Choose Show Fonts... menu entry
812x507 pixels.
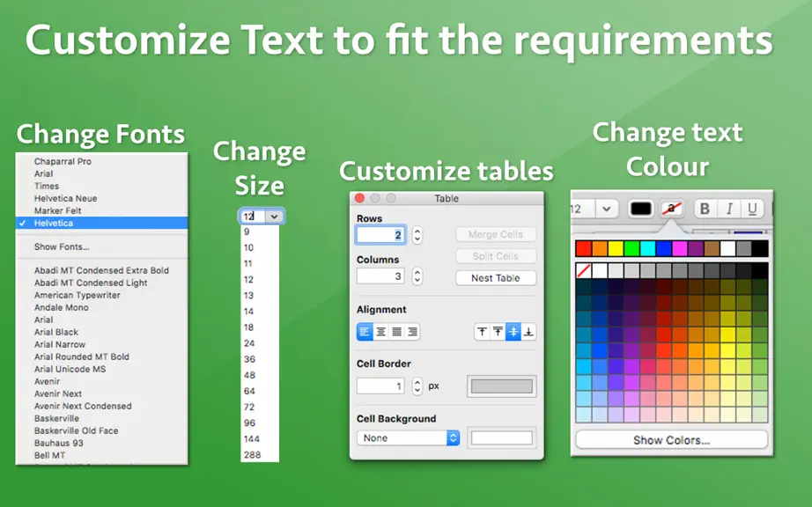[62, 246]
